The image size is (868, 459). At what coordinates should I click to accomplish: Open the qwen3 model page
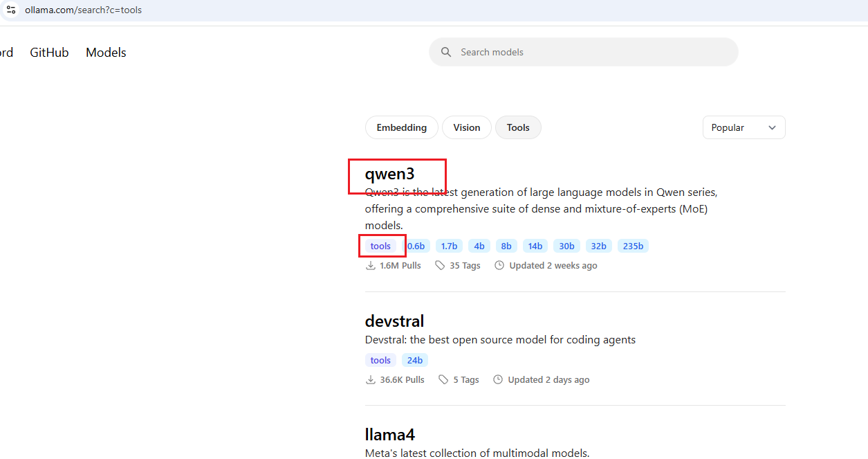[390, 174]
